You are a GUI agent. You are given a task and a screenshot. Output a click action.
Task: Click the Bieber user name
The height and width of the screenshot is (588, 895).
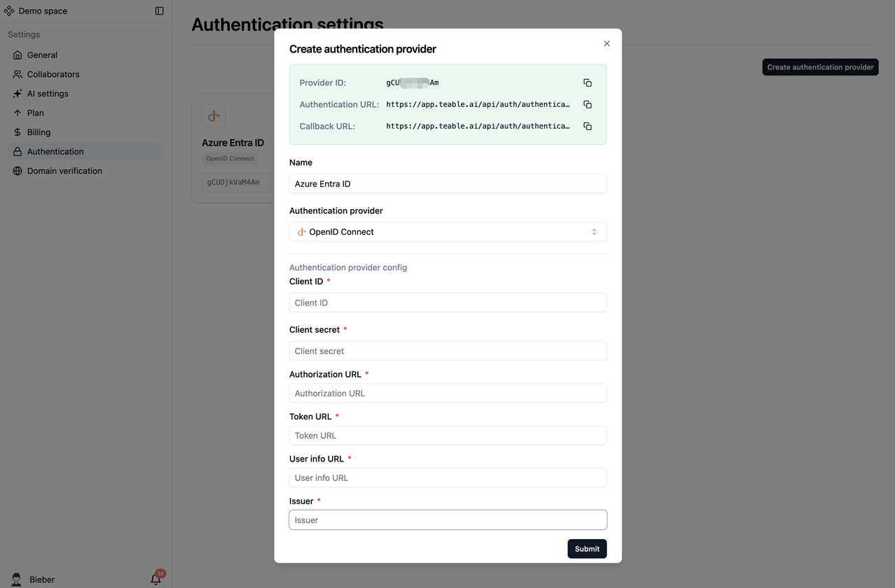(x=42, y=580)
